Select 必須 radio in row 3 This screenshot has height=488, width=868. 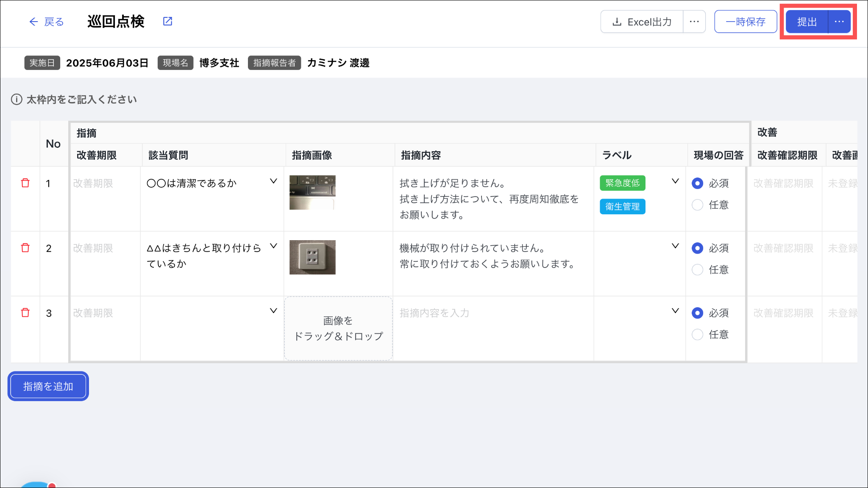[x=697, y=313]
